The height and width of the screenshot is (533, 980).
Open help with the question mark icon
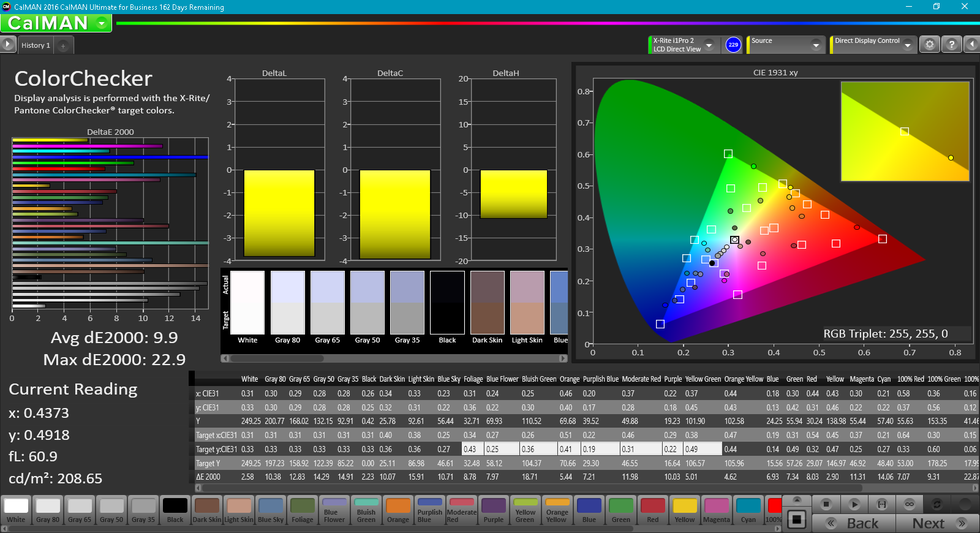pos(951,45)
